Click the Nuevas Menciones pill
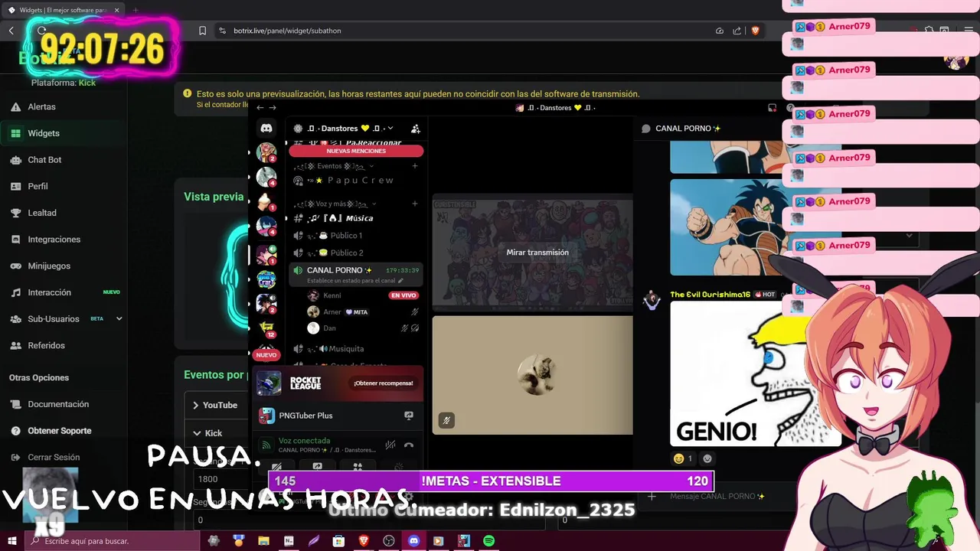980x551 pixels. point(356,151)
